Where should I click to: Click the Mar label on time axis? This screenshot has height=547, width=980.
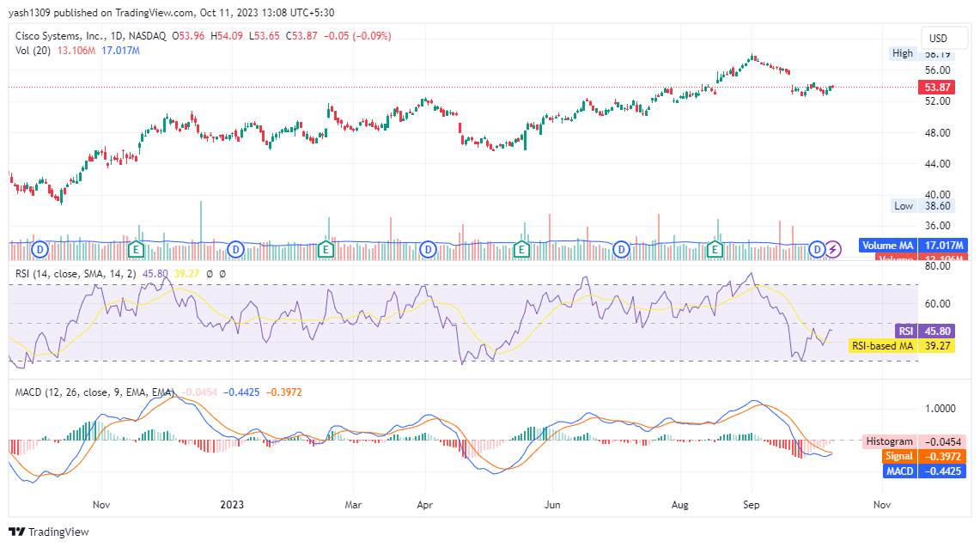pyautogui.click(x=353, y=504)
